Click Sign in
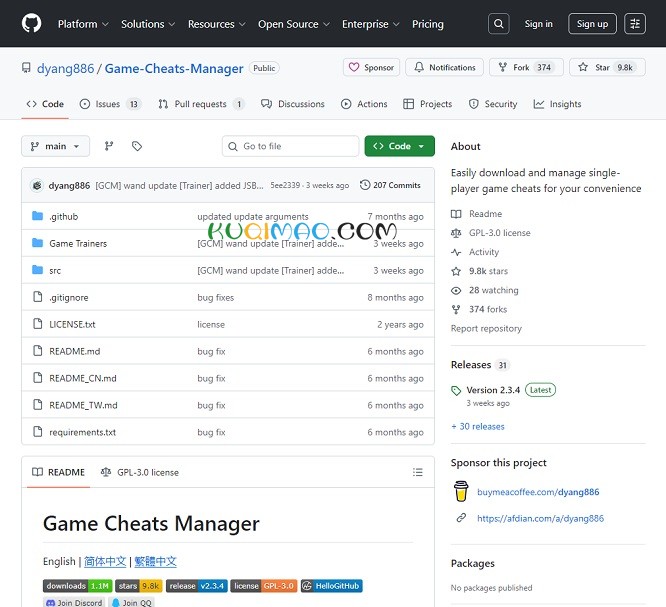This screenshot has height=607, width=666. coord(539,24)
